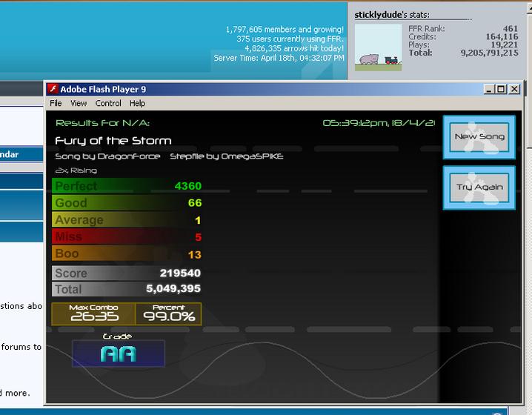Click the red Miss score bar
Viewport: 532px width, 415px height.
coord(127,236)
